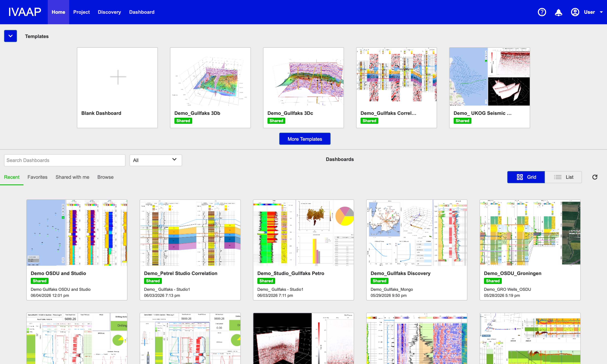This screenshot has width=607, height=364.
Task: Click the Demo_Gullfaks 3Dc title
Action: click(290, 113)
